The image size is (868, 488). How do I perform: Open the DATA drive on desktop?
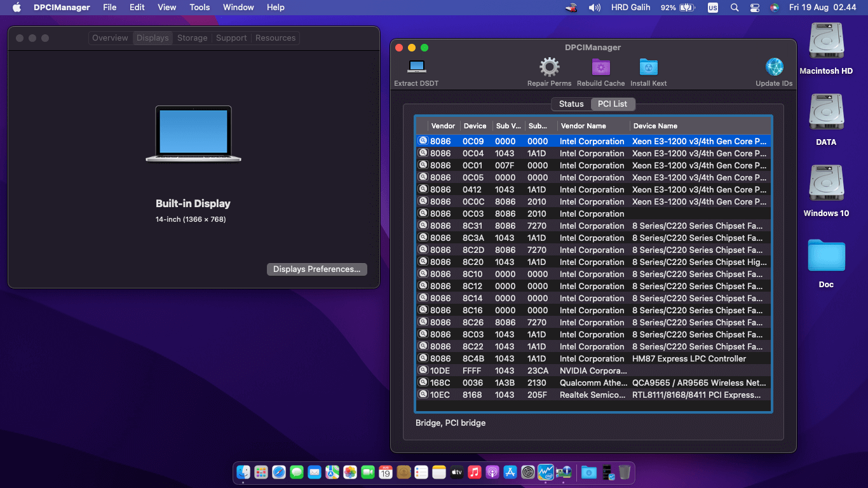(x=826, y=112)
